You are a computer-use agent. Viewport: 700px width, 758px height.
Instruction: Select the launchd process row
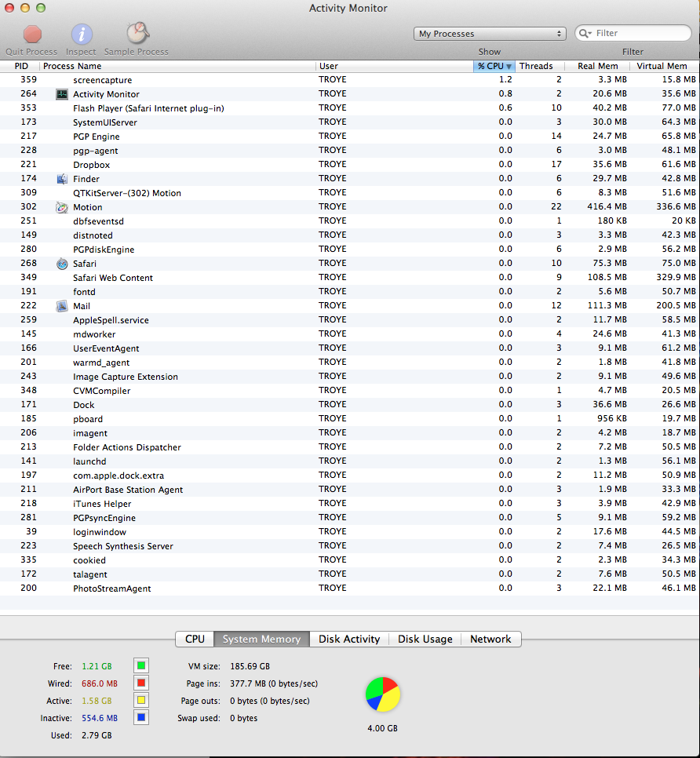point(350,461)
